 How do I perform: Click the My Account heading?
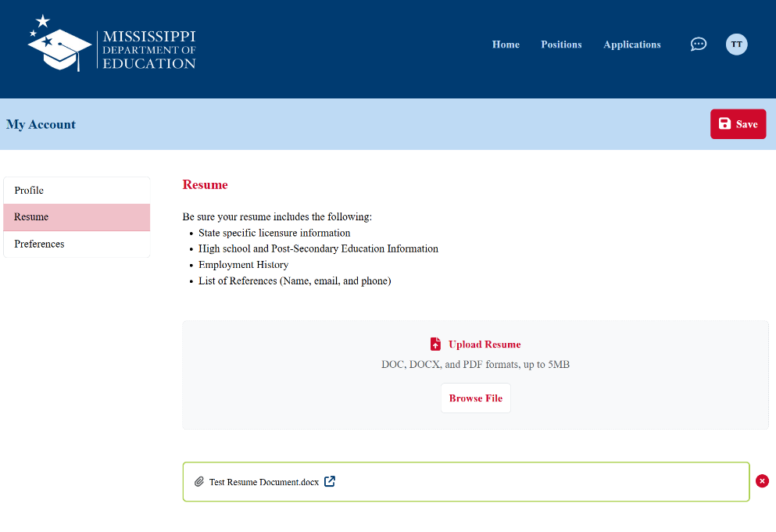(x=41, y=123)
